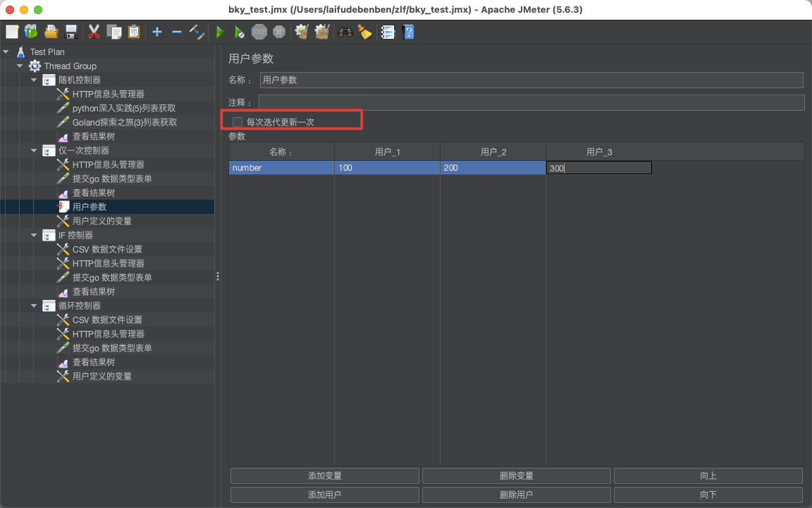Click the cell with value 100

point(388,168)
